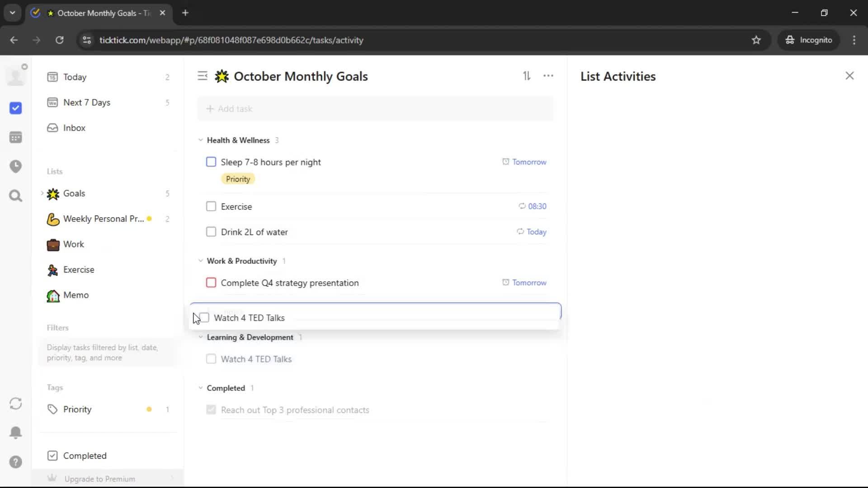
Task: Uncheck Reach out Top 3 professional contacts
Action: tap(211, 410)
